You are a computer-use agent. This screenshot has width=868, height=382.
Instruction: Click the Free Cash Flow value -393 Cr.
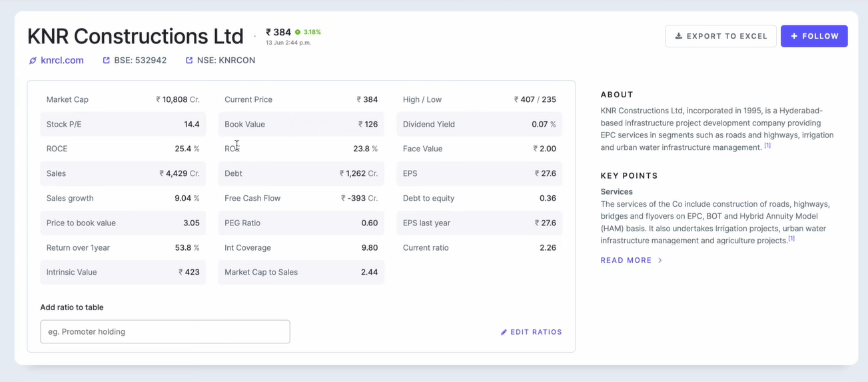coord(359,198)
